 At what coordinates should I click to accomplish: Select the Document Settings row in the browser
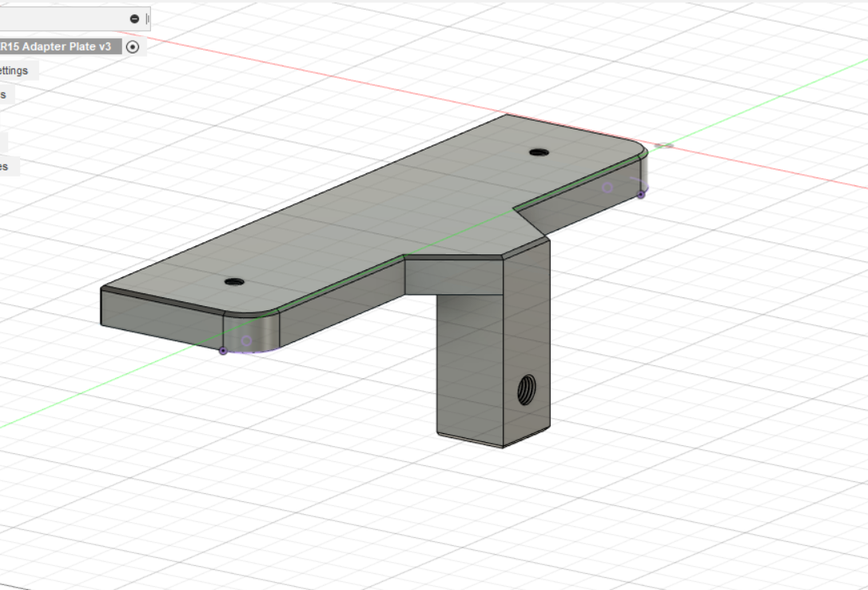click(19, 71)
